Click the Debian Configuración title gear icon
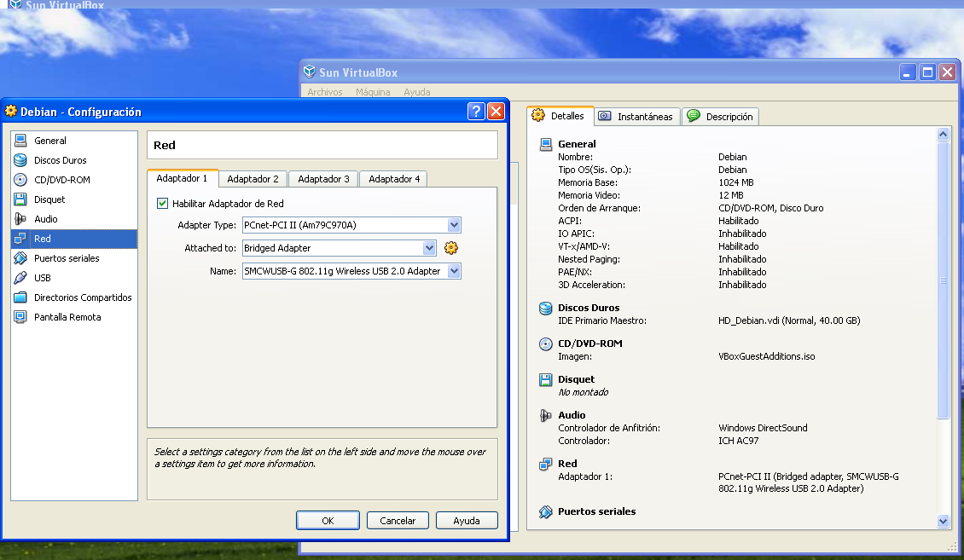 tap(11, 111)
